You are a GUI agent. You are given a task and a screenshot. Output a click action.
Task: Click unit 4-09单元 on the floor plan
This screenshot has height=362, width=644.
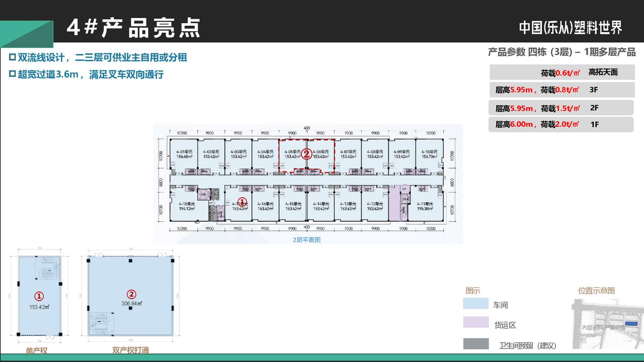tap(402, 156)
